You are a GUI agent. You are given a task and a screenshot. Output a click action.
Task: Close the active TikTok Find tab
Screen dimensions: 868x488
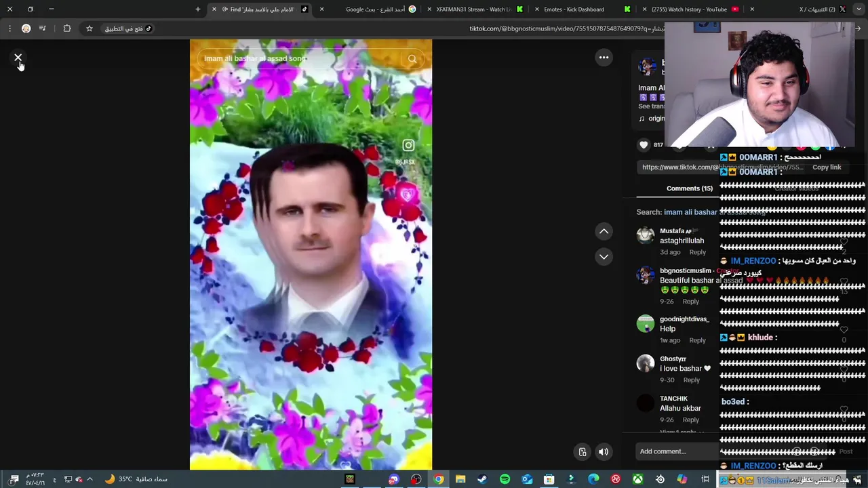click(214, 9)
